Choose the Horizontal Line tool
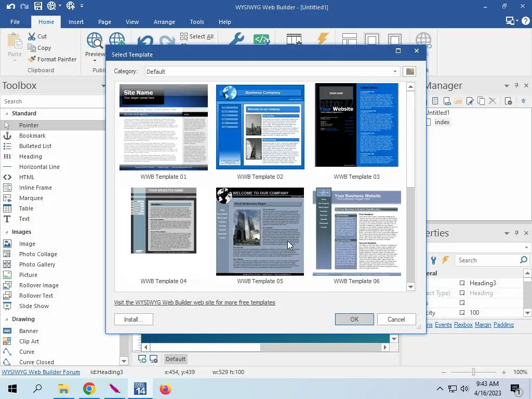This screenshot has height=399, width=532. (x=39, y=167)
